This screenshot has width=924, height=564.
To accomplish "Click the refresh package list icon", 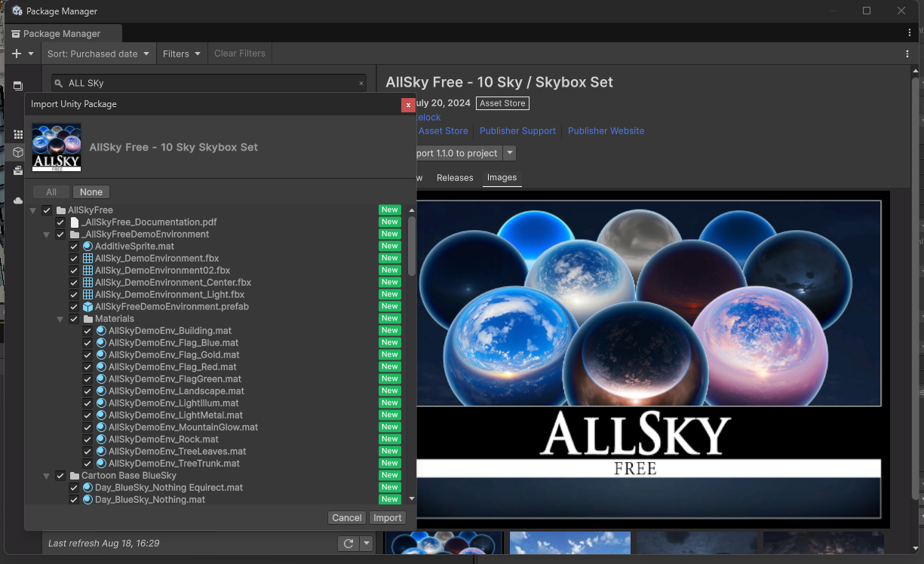I will 348,543.
